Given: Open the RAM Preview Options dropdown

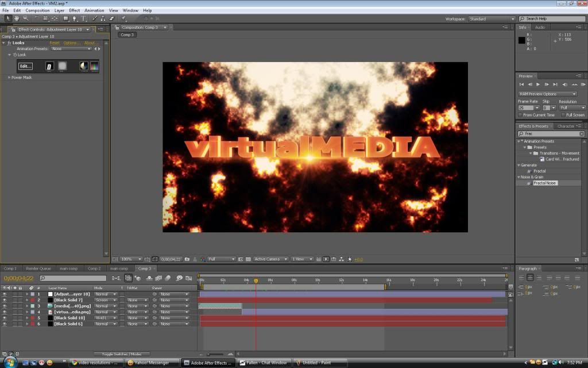Looking at the screenshot, I should pos(547,94).
